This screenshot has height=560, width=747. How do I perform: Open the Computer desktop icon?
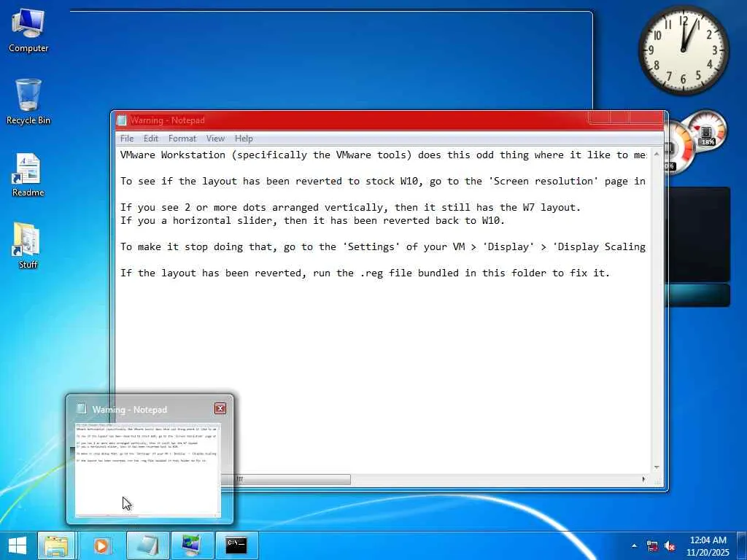[28, 31]
